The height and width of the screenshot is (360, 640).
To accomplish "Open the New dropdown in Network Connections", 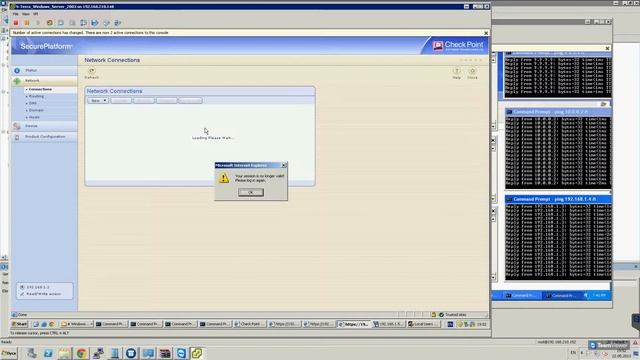I will pyautogui.click(x=98, y=100).
